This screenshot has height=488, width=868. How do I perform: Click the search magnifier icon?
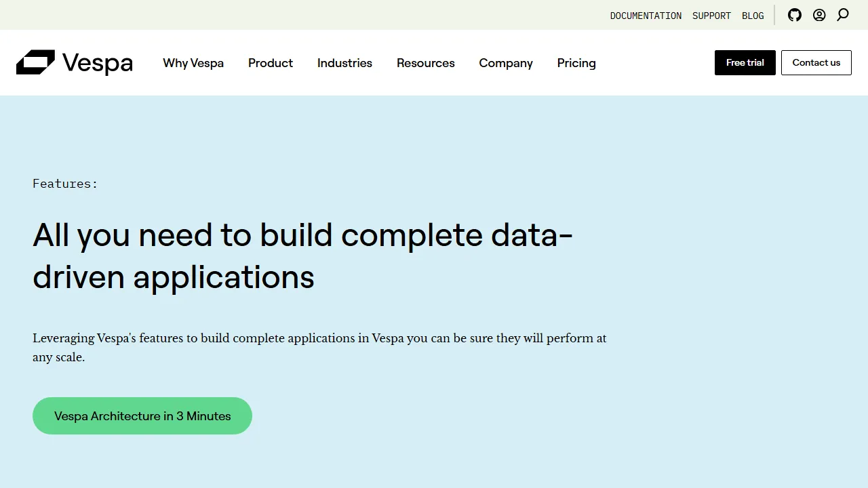tap(843, 15)
